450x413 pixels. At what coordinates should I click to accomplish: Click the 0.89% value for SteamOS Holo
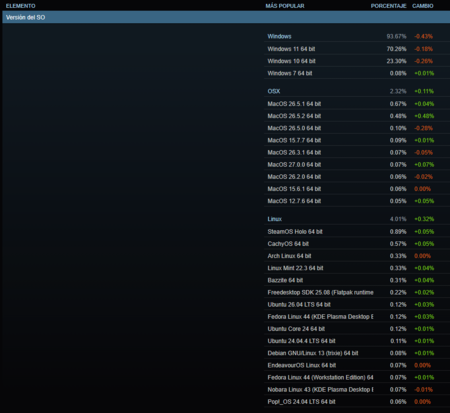[398, 232]
